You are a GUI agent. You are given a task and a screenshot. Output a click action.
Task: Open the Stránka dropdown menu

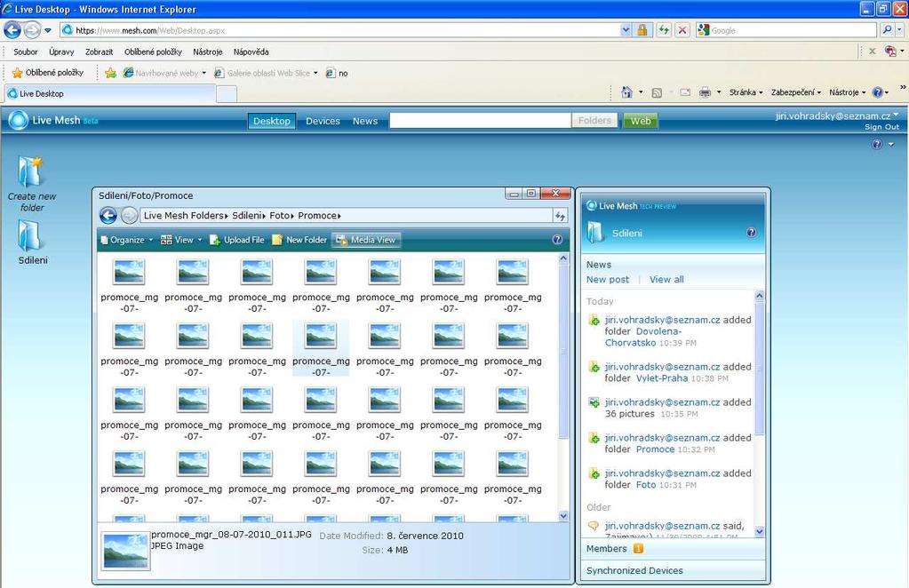click(746, 92)
